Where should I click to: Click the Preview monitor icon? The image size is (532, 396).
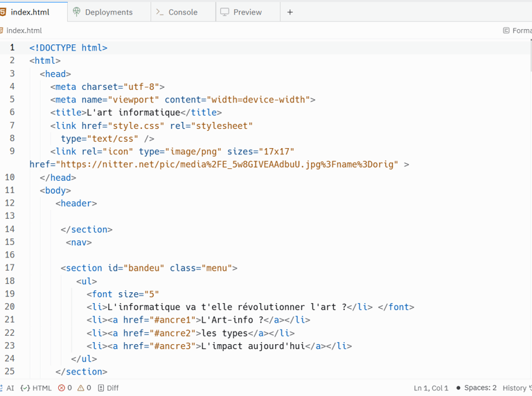click(224, 12)
